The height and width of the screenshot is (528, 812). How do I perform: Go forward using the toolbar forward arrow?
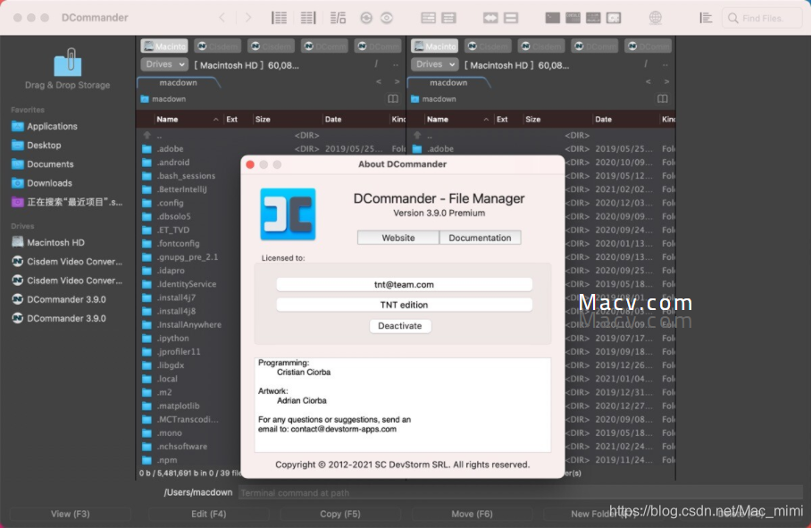[248, 18]
